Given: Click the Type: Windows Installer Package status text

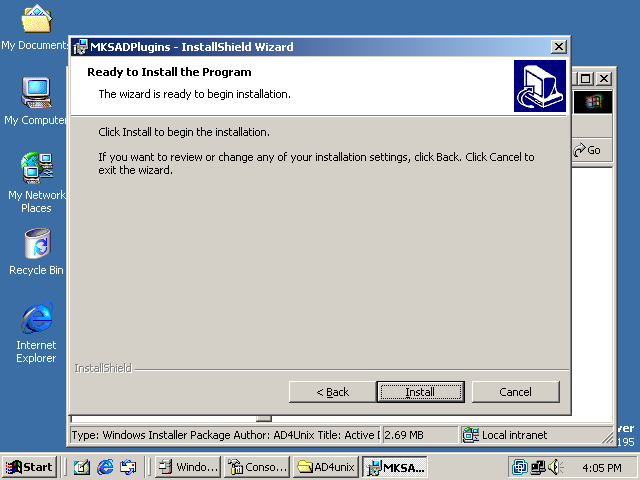Looking at the screenshot, I should pyautogui.click(x=225, y=435).
